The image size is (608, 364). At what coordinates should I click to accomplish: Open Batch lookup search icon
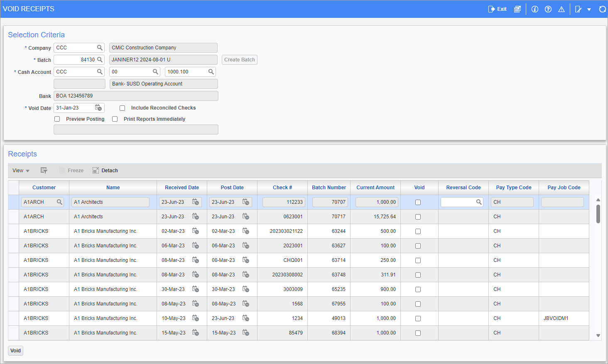[x=100, y=60]
